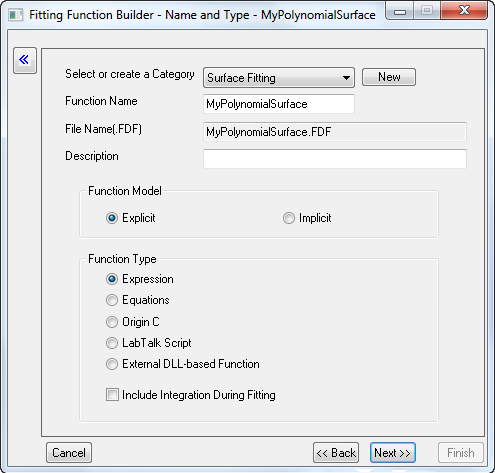
Task: Click the 'Select or create a Category' label
Action: pyautogui.click(x=130, y=74)
